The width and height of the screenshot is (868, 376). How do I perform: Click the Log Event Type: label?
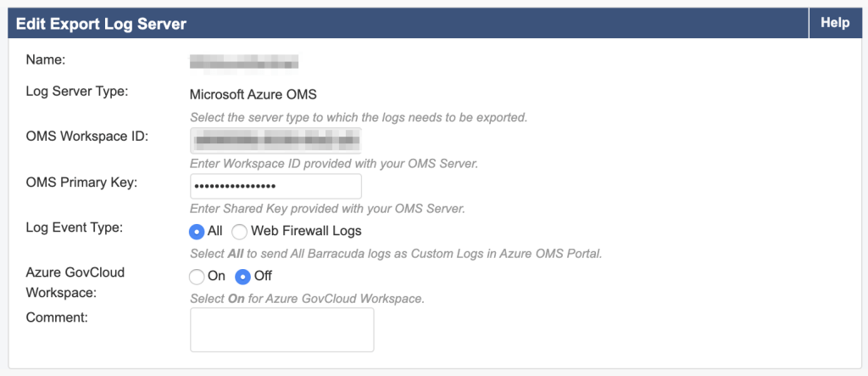point(75,227)
